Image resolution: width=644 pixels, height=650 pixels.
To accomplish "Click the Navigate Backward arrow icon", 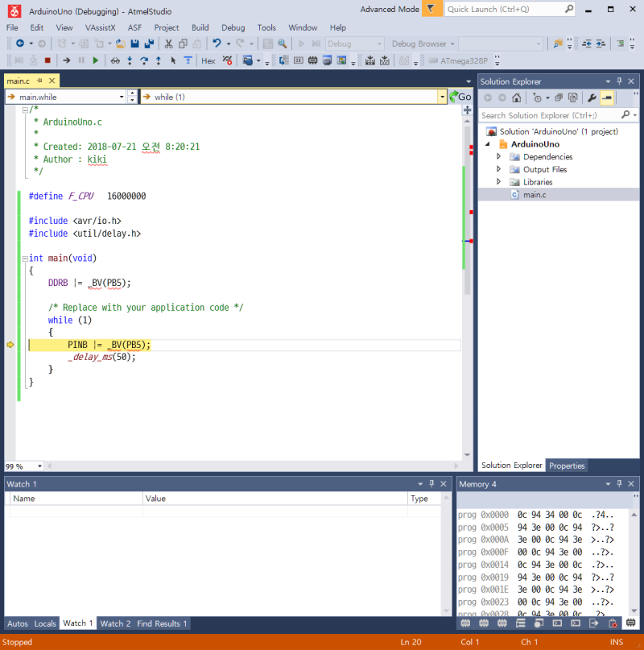I will [x=20, y=43].
